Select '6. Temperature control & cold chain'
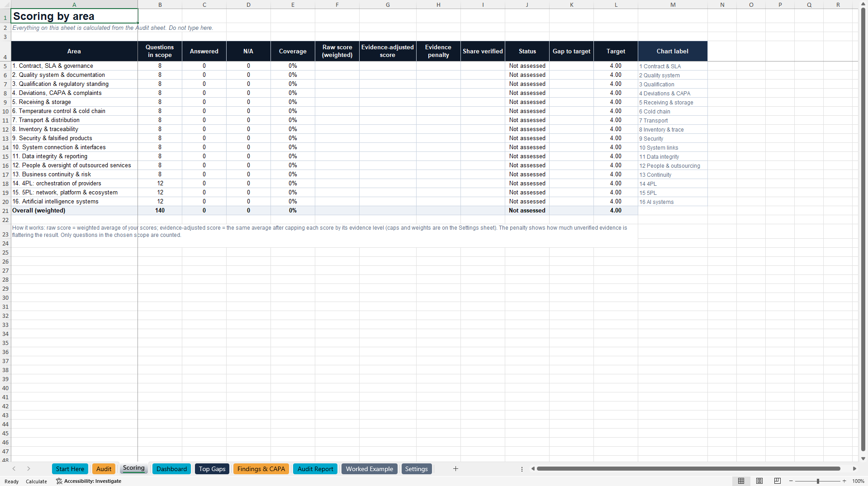 coord(74,111)
